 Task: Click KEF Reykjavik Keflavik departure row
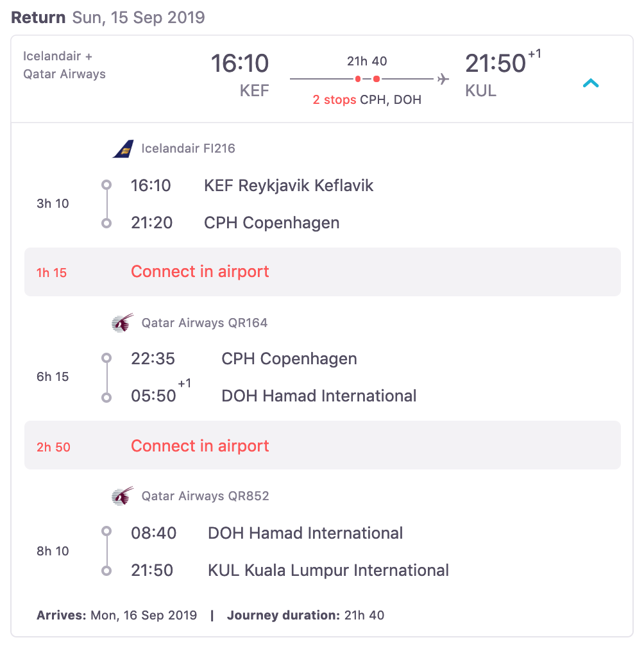[x=289, y=186]
